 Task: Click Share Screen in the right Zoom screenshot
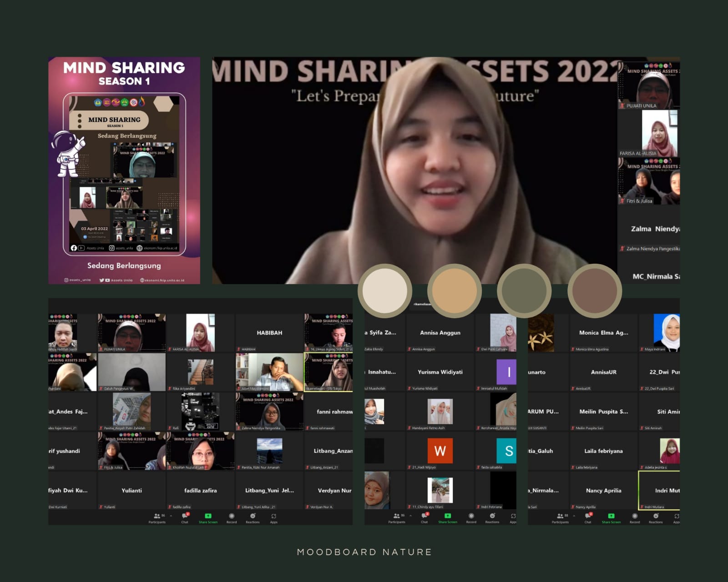click(x=611, y=518)
